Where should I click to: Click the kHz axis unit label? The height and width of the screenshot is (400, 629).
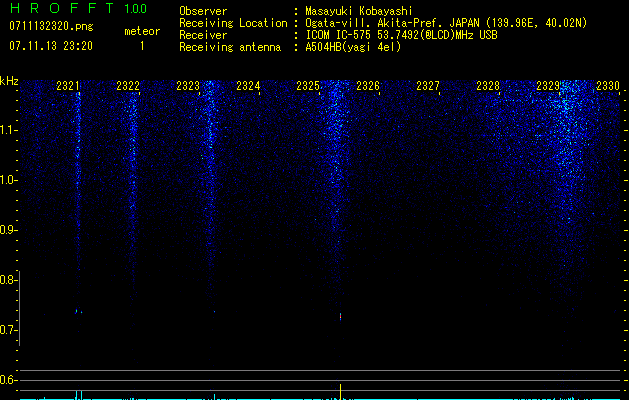pyautogui.click(x=9, y=81)
